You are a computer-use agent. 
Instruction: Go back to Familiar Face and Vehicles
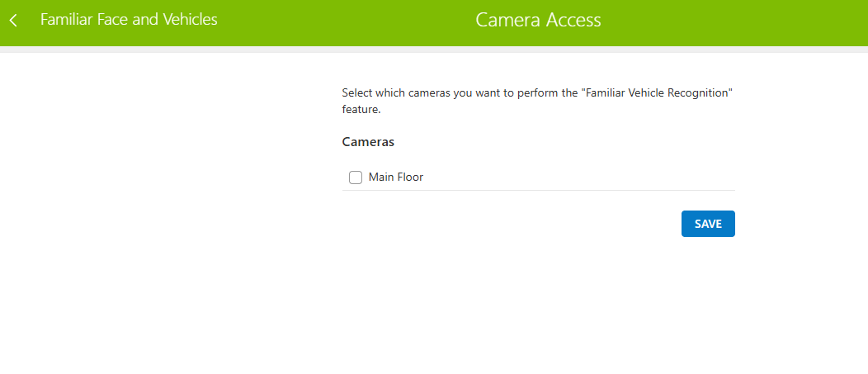point(129,20)
